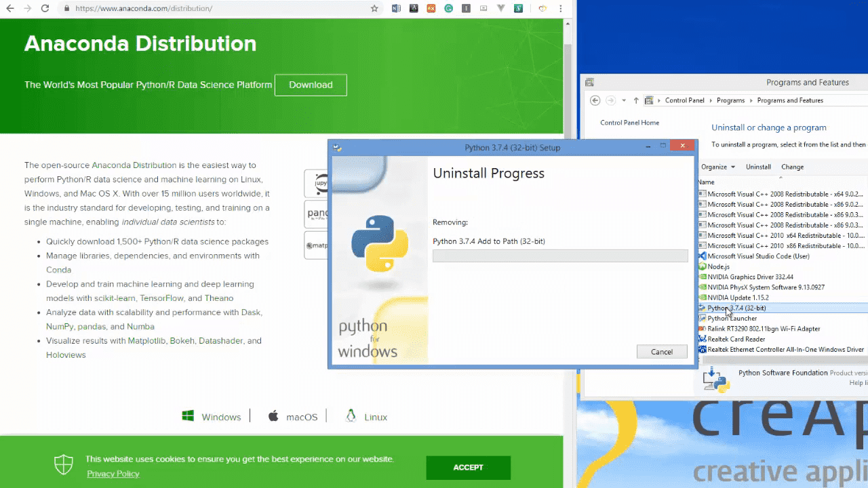Click the Linux penguin icon
868x488 pixels.
click(351, 415)
